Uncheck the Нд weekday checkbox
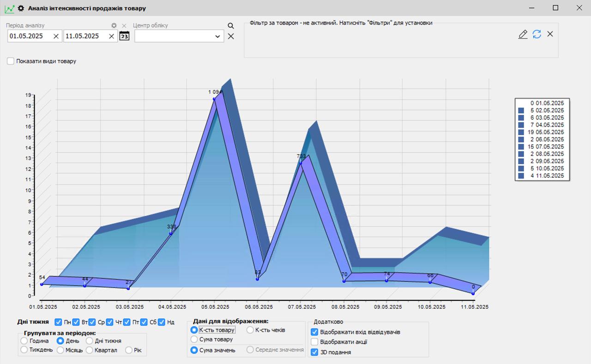The width and height of the screenshot is (591, 364). (x=163, y=322)
